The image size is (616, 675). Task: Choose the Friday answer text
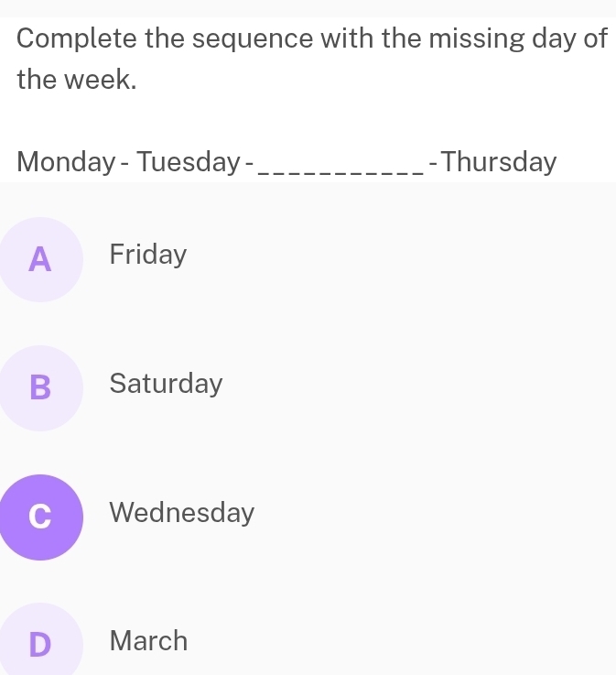coord(148,255)
